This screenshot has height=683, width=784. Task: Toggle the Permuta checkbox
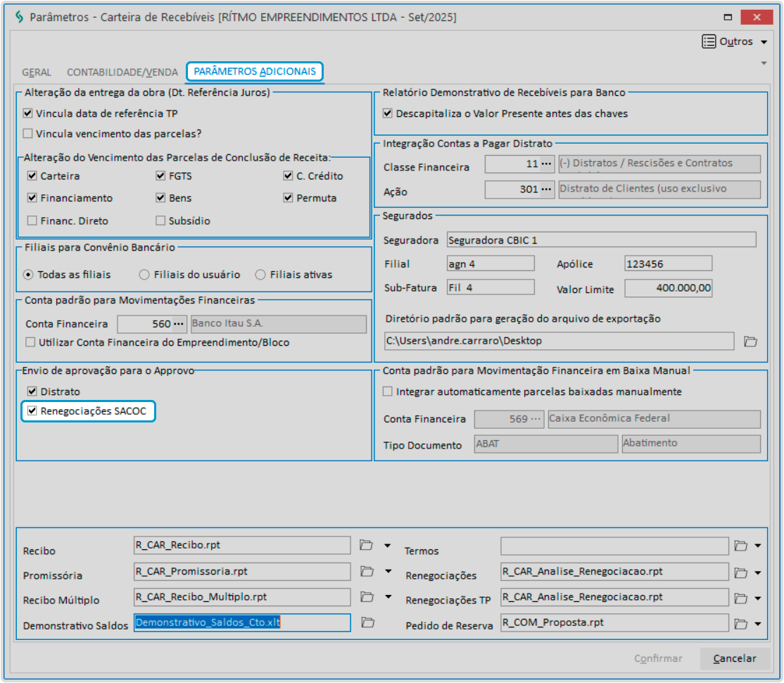[x=288, y=198]
